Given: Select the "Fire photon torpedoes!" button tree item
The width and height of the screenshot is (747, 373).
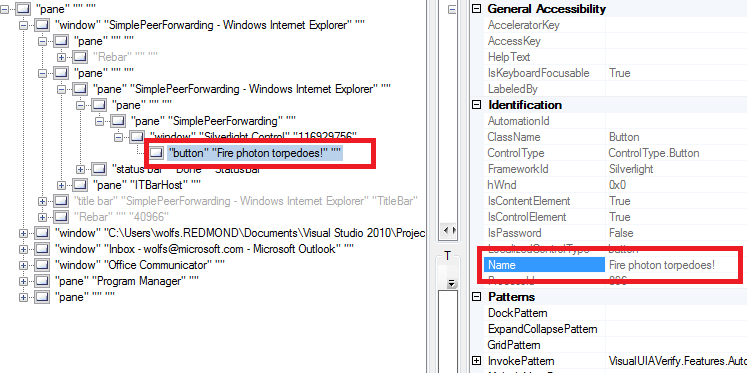Looking at the screenshot, I should coord(255,153).
